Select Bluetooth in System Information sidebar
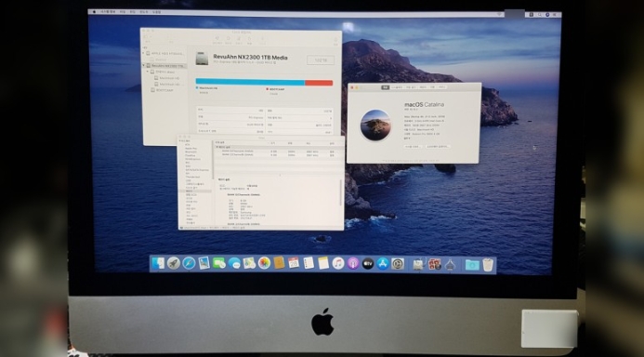 click(191, 152)
